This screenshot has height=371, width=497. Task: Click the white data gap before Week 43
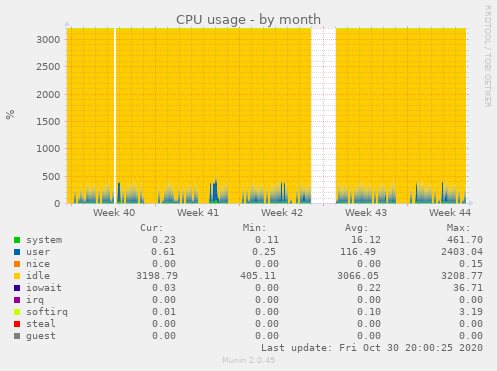(x=323, y=116)
